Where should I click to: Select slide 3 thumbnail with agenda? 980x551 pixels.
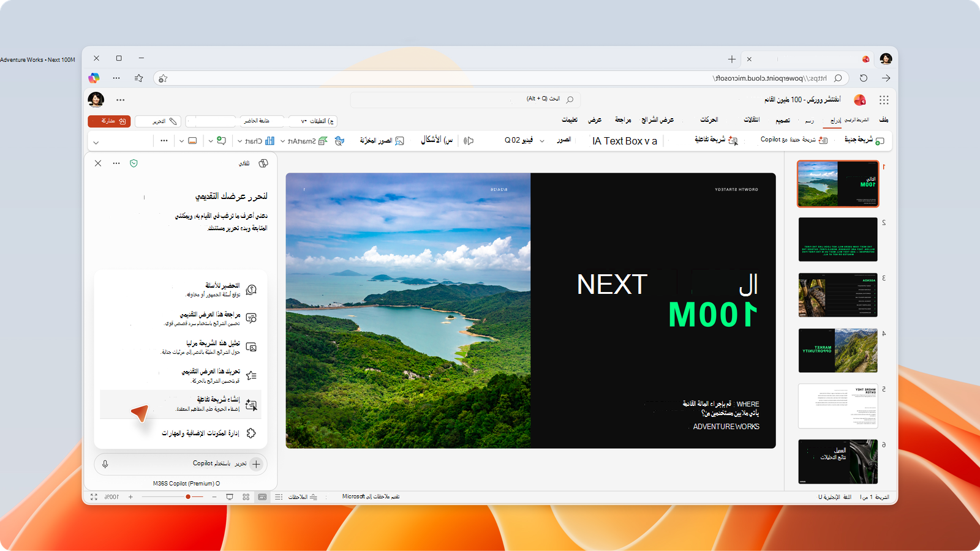tap(838, 295)
